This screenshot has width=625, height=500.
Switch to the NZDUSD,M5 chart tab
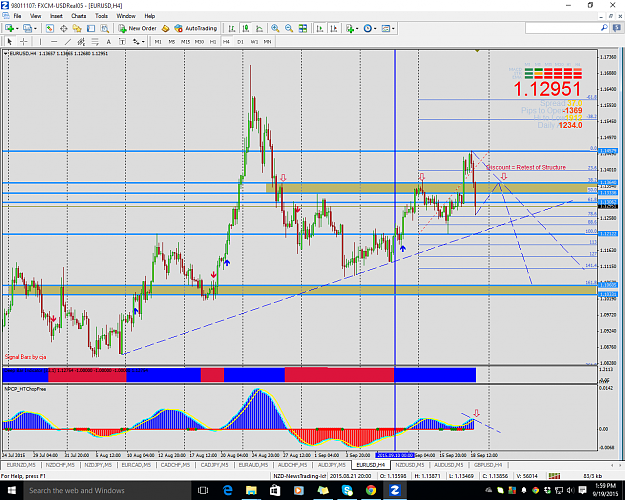click(410, 465)
